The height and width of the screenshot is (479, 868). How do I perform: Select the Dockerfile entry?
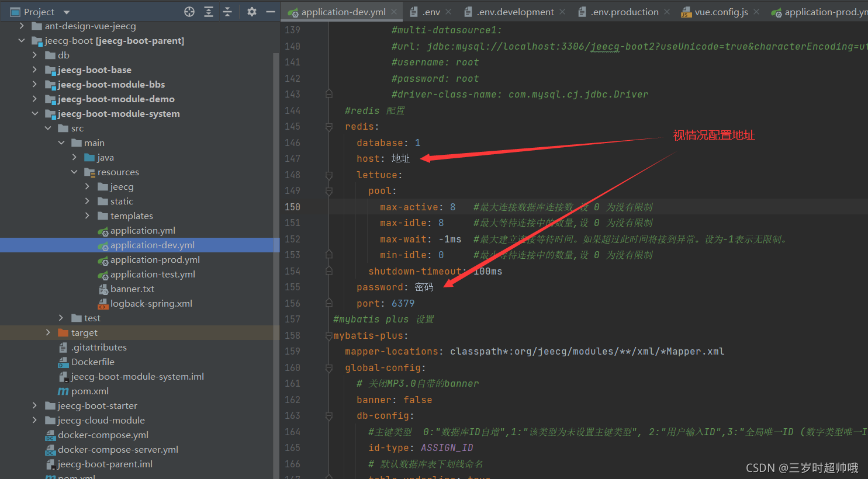[92, 362]
